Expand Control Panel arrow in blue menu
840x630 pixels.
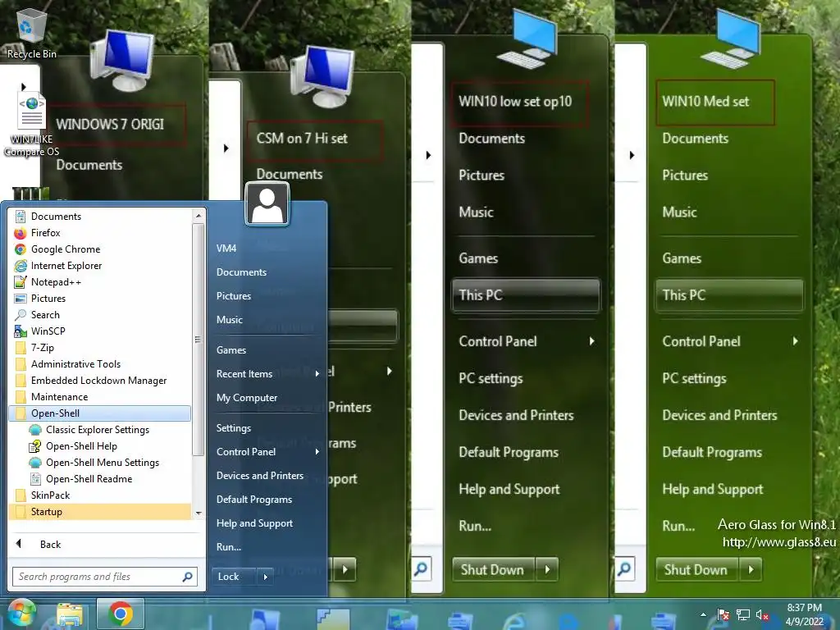click(317, 452)
